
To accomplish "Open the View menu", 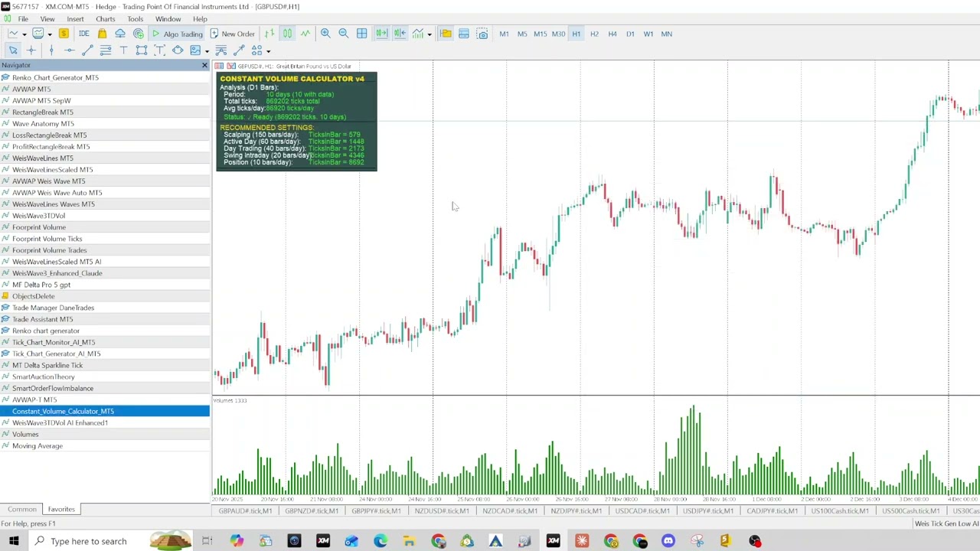I will [x=47, y=19].
